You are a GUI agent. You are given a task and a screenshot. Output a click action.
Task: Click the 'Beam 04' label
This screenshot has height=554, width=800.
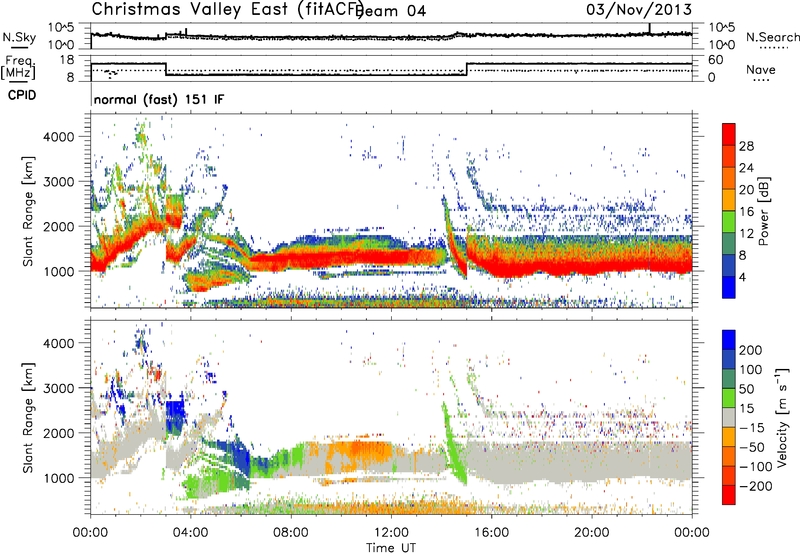tap(392, 11)
